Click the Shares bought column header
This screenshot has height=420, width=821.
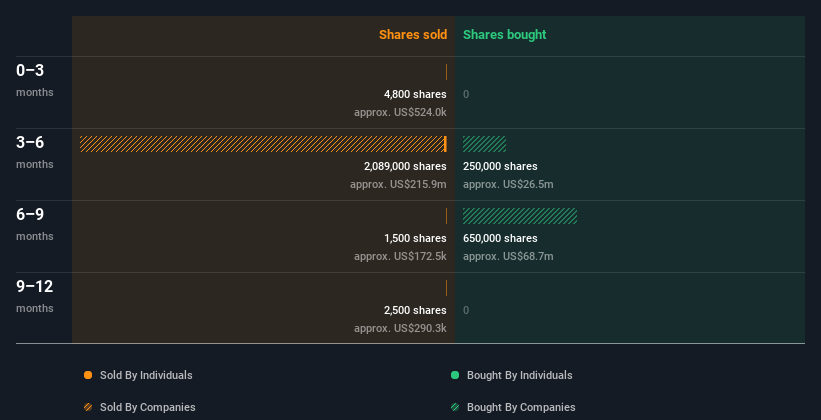[505, 35]
